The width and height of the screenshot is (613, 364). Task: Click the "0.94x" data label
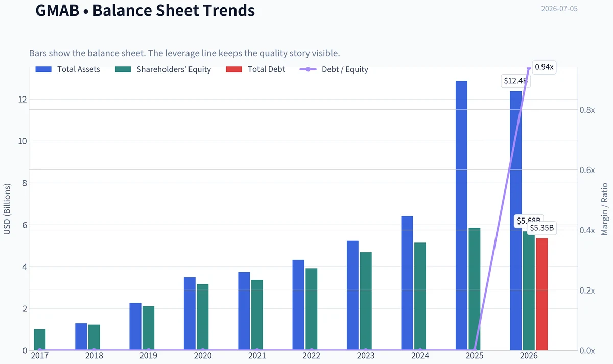(544, 67)
